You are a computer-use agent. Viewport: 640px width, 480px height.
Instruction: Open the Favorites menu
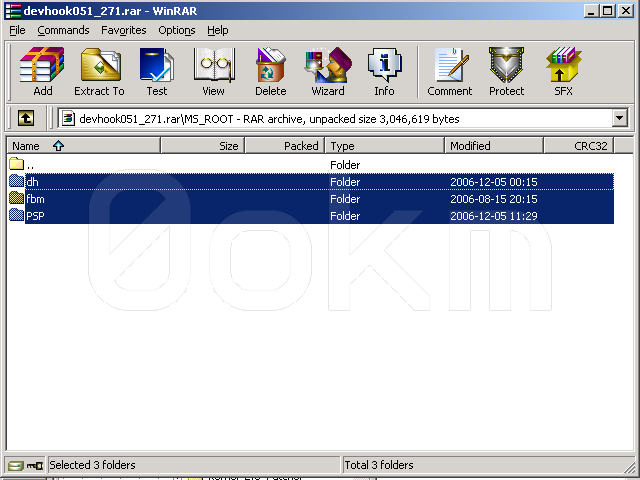coord(124,30)
